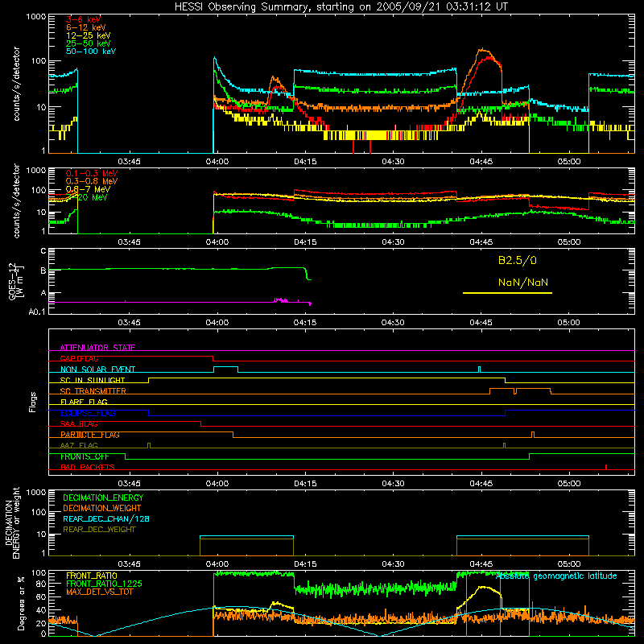Select the ECLIPSE_FLAG label
644x644 pixels.
tap(88, 413)
